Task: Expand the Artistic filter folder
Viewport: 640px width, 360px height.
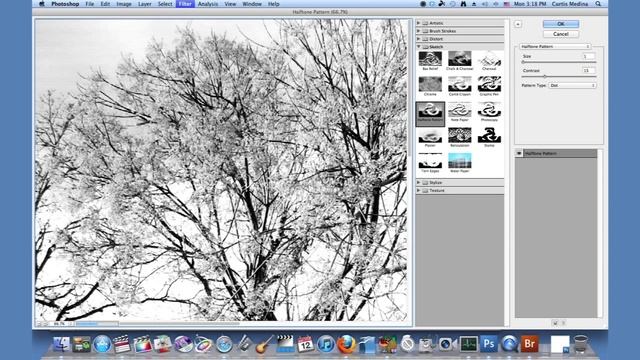Action: [418, 23]
